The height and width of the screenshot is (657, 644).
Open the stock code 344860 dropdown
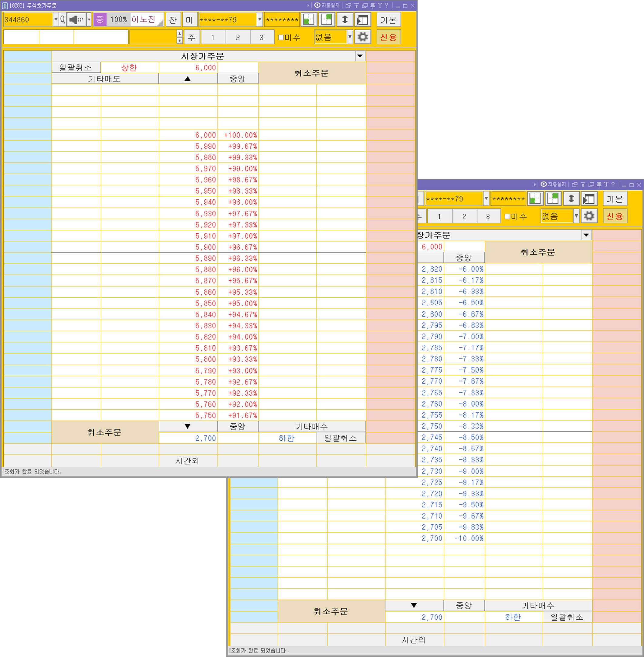pos(56,20)
